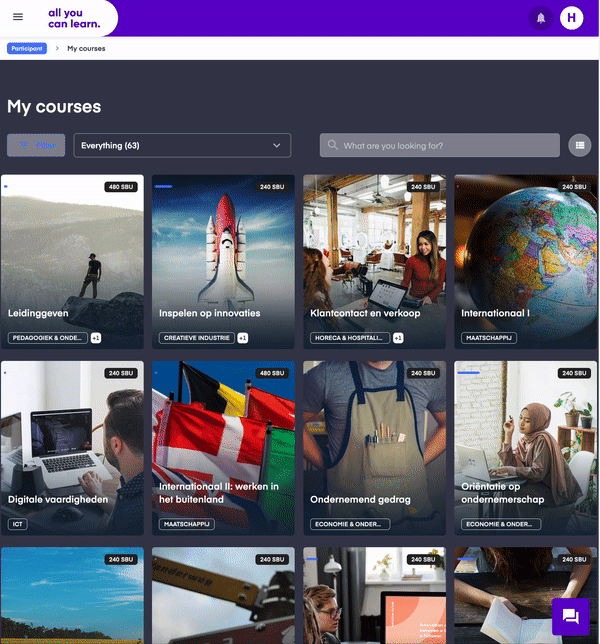Open the Internationaal I course card
The image size is (600, 644).
[x=526, y=262]
